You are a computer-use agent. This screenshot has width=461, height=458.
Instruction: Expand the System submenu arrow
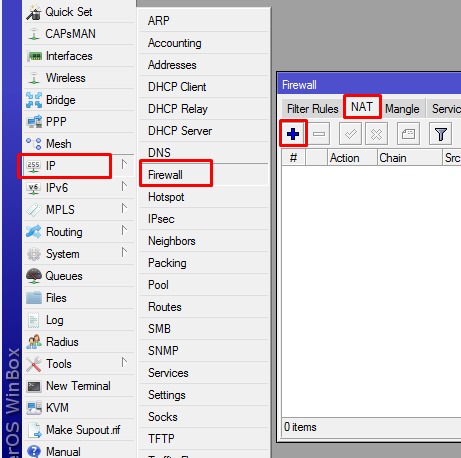point(124,252)
